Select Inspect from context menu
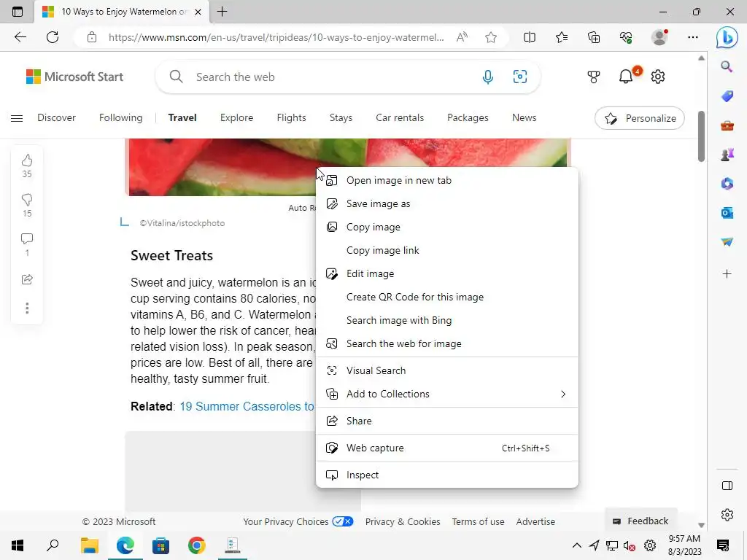This screenshot has height=560, width=747. [x=447, y=475]
